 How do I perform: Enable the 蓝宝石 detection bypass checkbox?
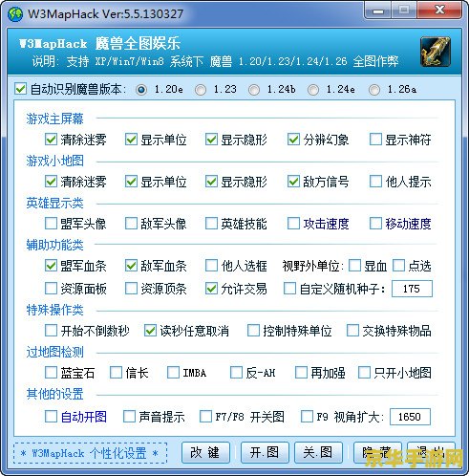coord(51,373)
